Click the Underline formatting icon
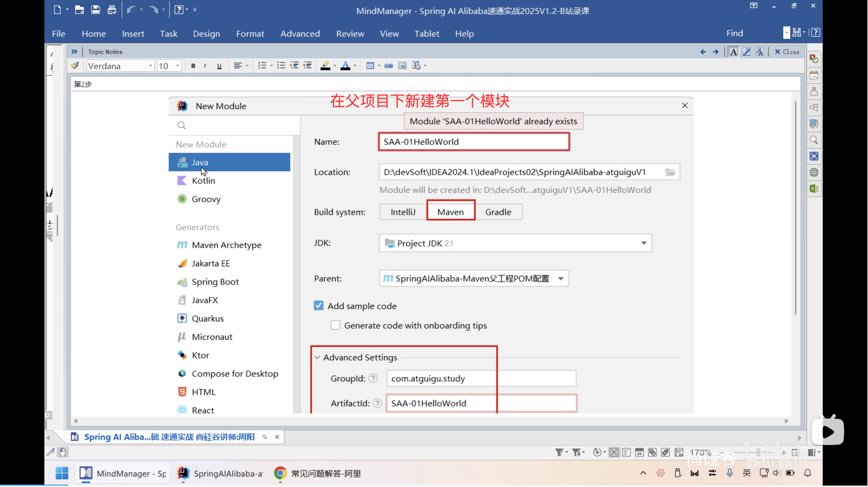 (x=219, y=66)
